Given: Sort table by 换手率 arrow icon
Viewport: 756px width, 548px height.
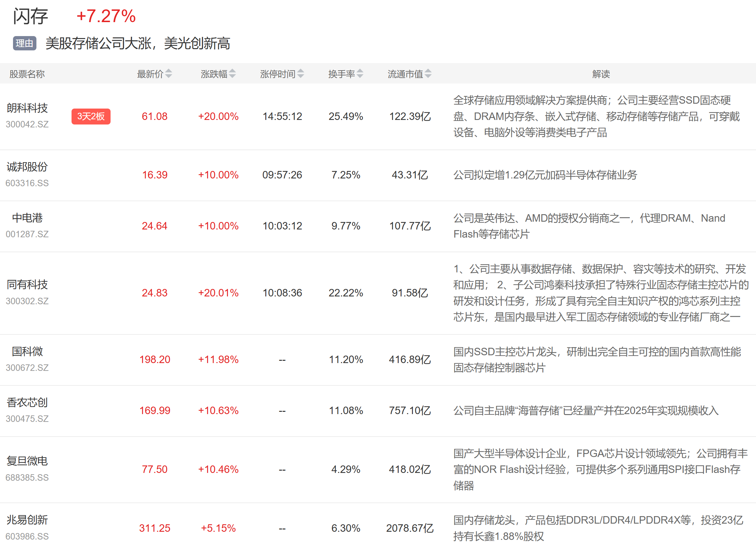Looking at the screenshot, I should pos(360,73).
